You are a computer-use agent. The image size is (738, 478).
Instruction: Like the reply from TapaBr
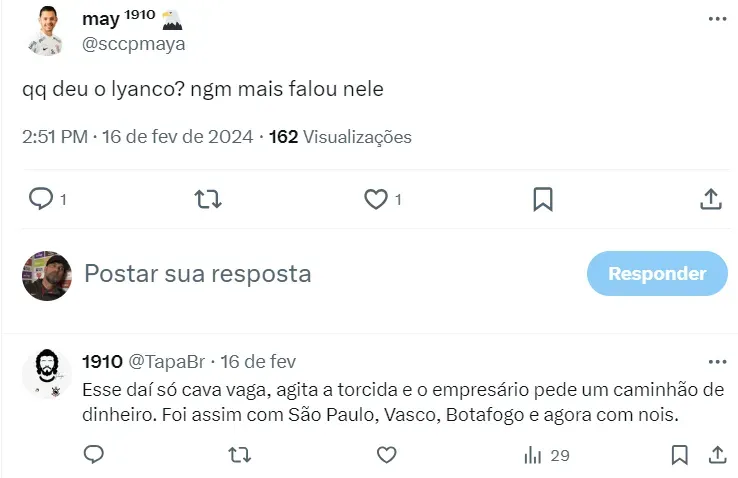pyautogui.click(x=386, y=455)
